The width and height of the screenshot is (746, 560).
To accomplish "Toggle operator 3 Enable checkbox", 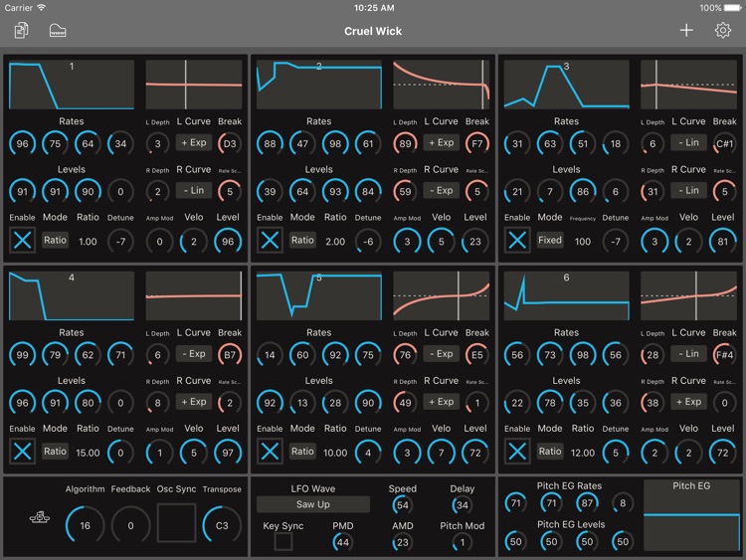I will point(517,240).
